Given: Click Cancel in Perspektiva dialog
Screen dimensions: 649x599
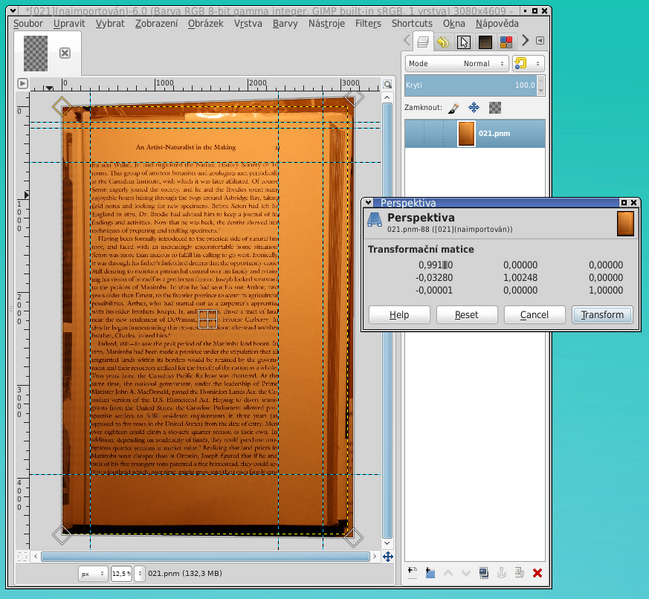Looking at the screenshot, I should point(534,315).
